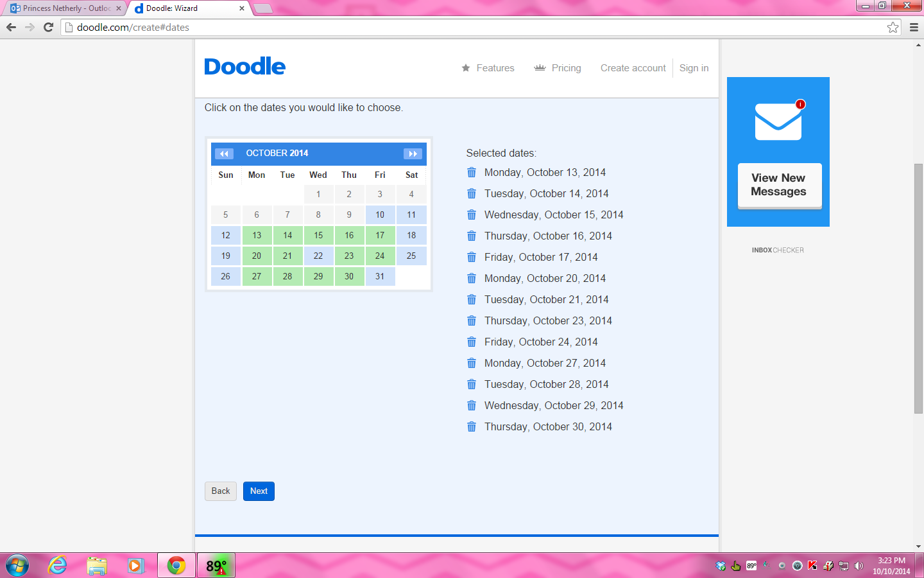Switch to Princess Netherly Outlook tab

[65, 8]
